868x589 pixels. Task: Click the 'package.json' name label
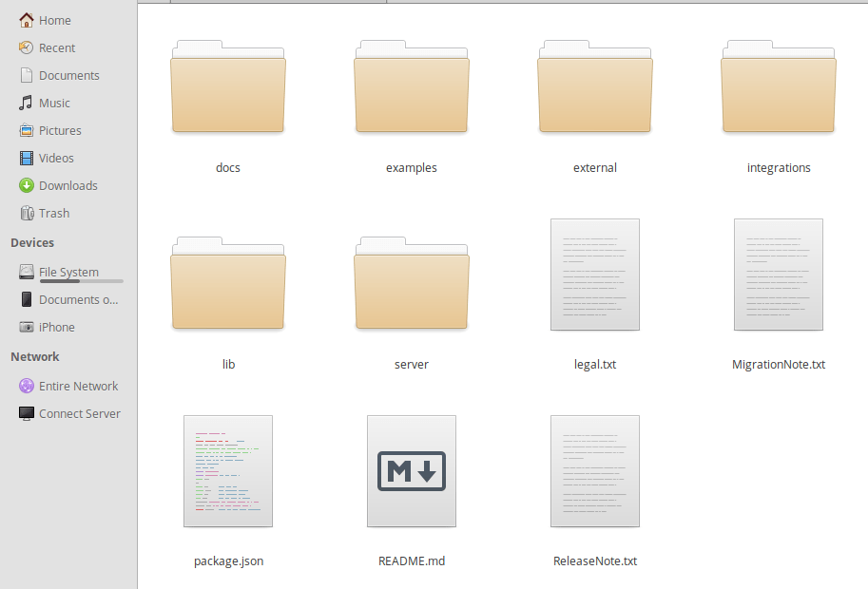228,560
